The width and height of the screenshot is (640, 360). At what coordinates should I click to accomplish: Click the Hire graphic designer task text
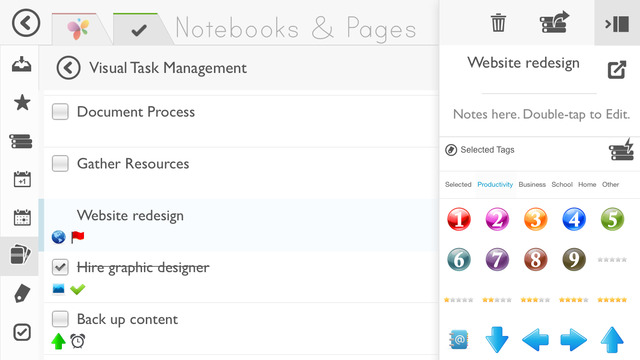(143, 267)
